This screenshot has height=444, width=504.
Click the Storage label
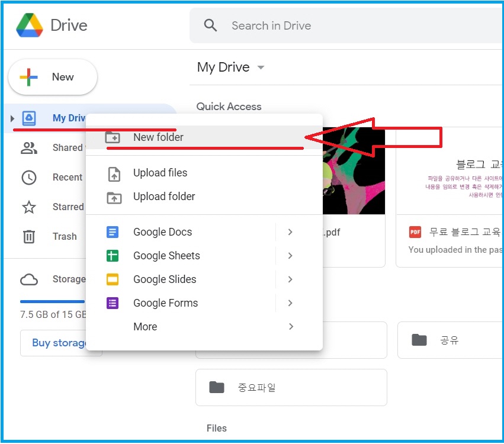click(x=69, y=279)
